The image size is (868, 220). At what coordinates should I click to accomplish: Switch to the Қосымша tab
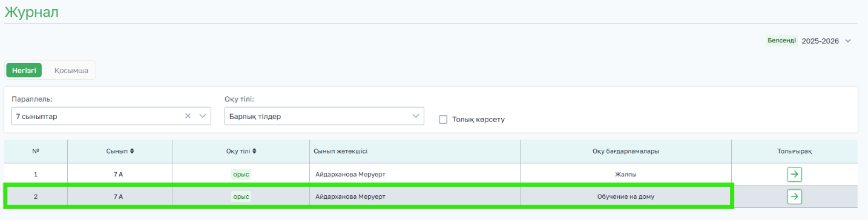tap(71, 70)
